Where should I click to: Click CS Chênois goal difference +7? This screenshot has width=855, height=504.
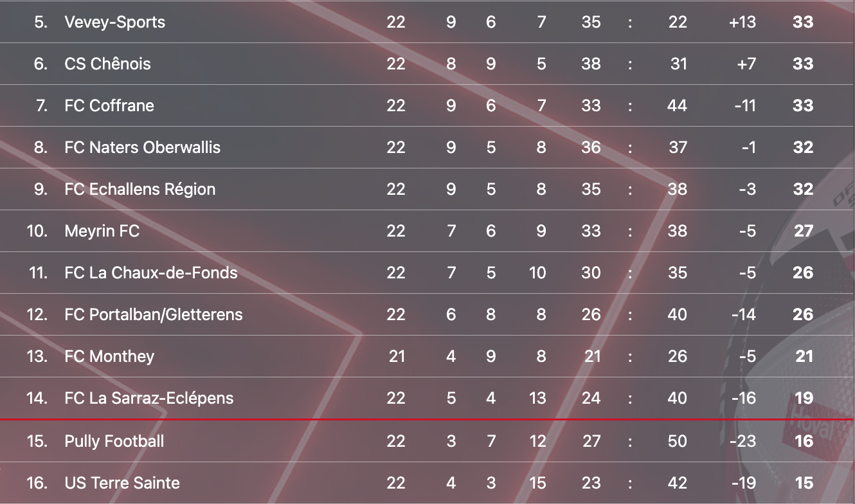point(746,64)
